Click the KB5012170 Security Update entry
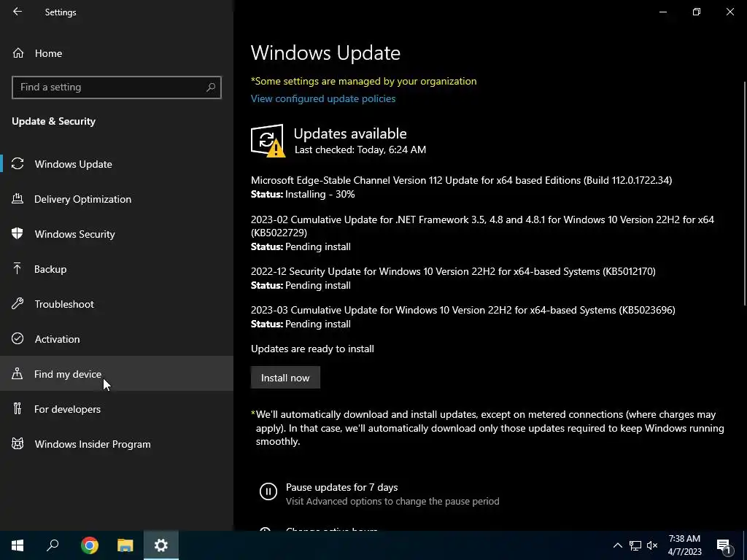This screenshot has height=560, width=747. [x=453, y=271]
